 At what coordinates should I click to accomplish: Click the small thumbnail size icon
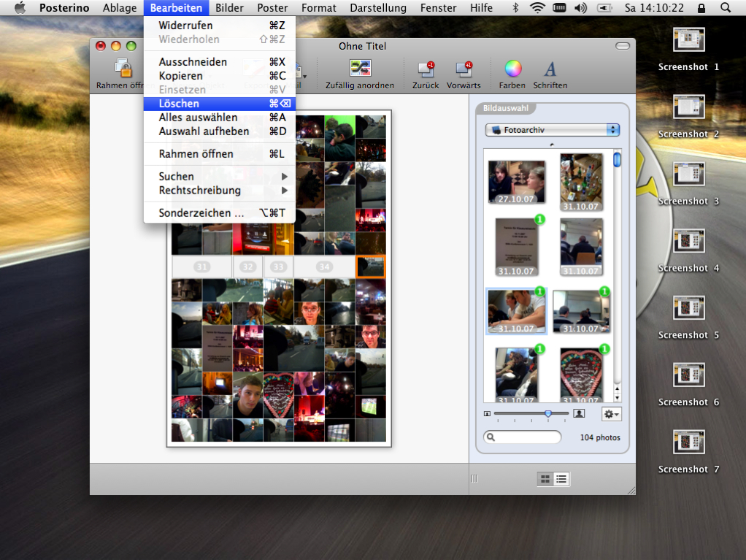click(x=487, y=414)
